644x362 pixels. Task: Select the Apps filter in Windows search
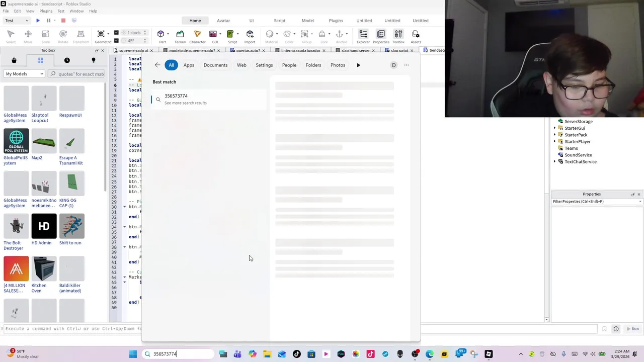pos(189,65)
